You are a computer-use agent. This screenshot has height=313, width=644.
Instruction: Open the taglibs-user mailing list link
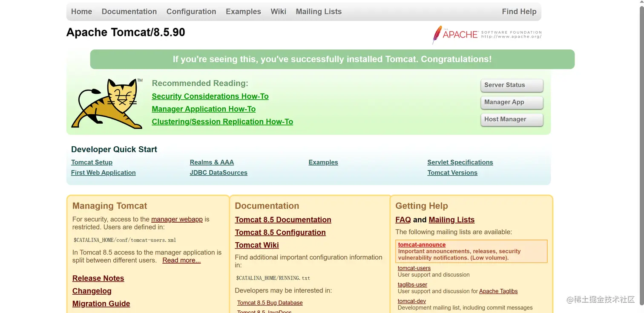click(412, 285)
